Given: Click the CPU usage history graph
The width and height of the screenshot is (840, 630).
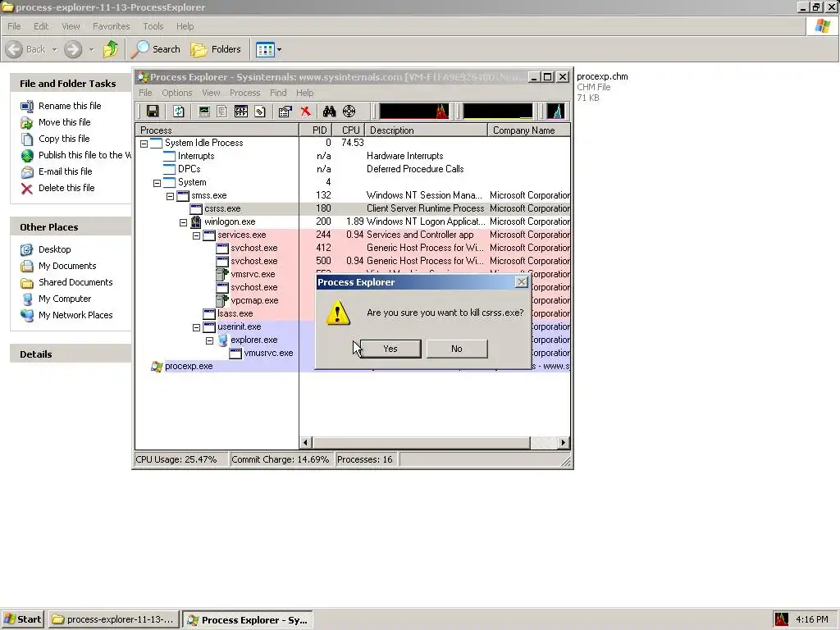Looking at the screenshot, I should point(414,112).
